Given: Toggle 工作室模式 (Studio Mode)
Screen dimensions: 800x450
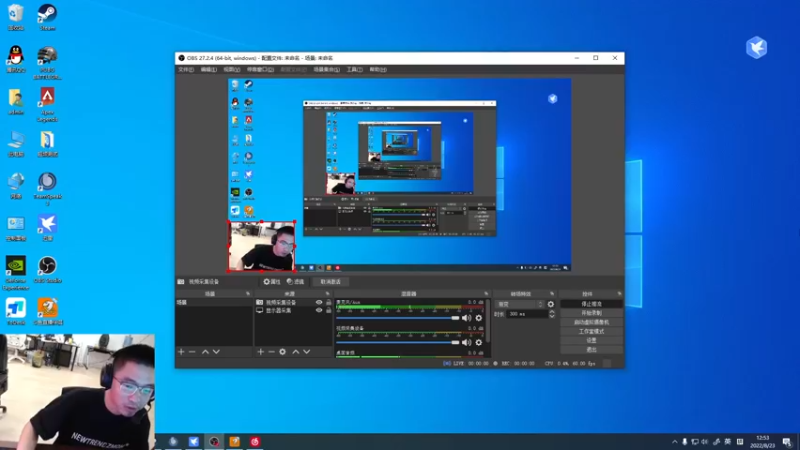Looking at the screenshot, I should (591, 331).
